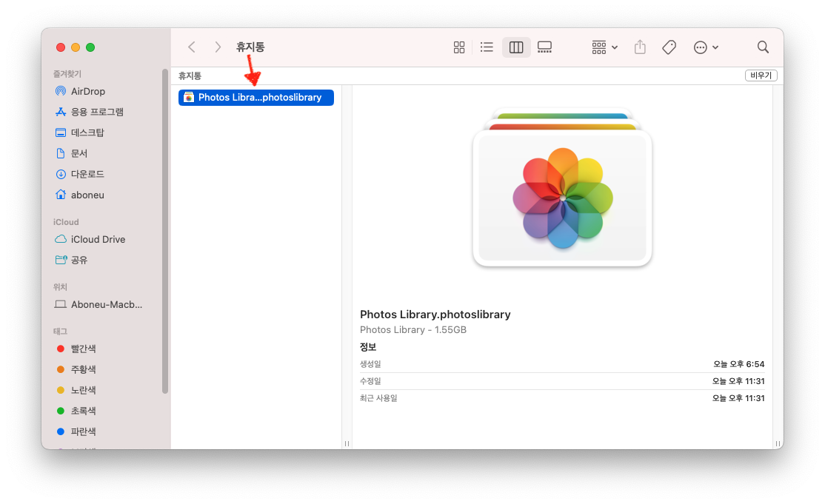This screenshot has width=825, height=504.
Task: Click the 비우기 button
Action: point(761,75)
